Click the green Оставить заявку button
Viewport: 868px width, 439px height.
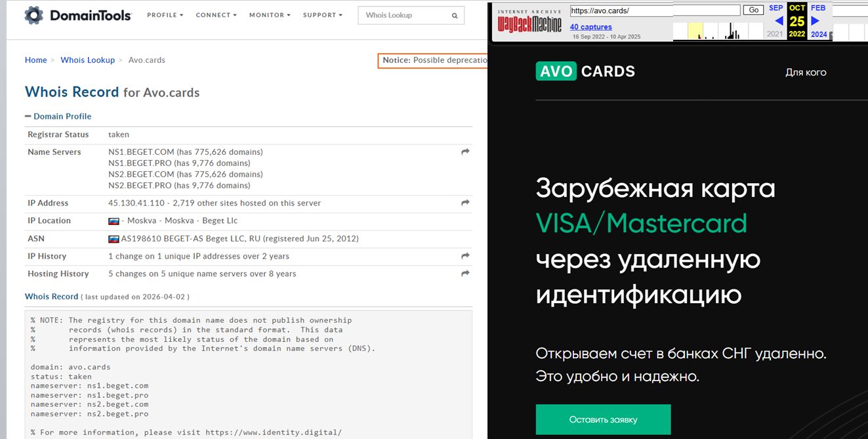pos(603,419)
